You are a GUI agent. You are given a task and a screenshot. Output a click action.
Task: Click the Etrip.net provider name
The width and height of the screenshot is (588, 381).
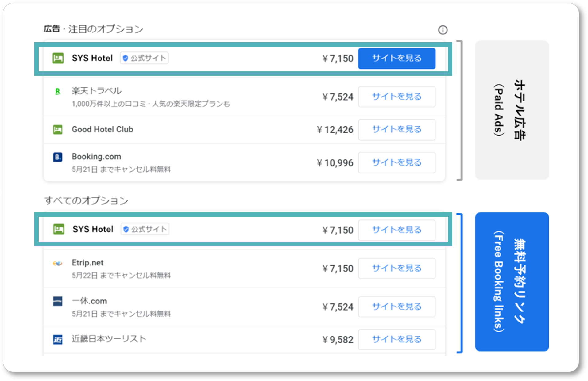tap(87, 263)
